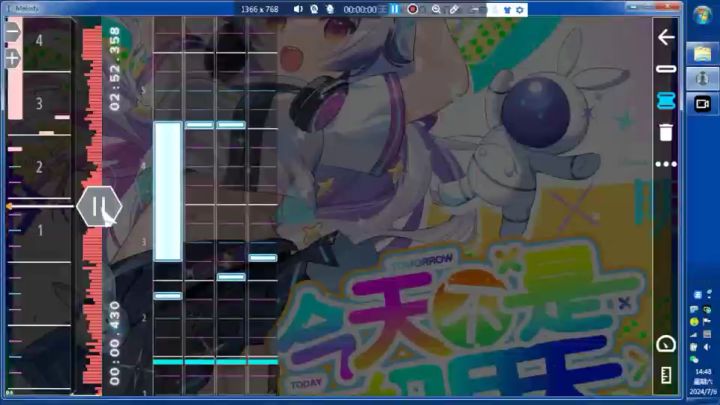The image size is (720, 405).
Task: Click the 02:52.358 total time label
Action: [114, 68]
